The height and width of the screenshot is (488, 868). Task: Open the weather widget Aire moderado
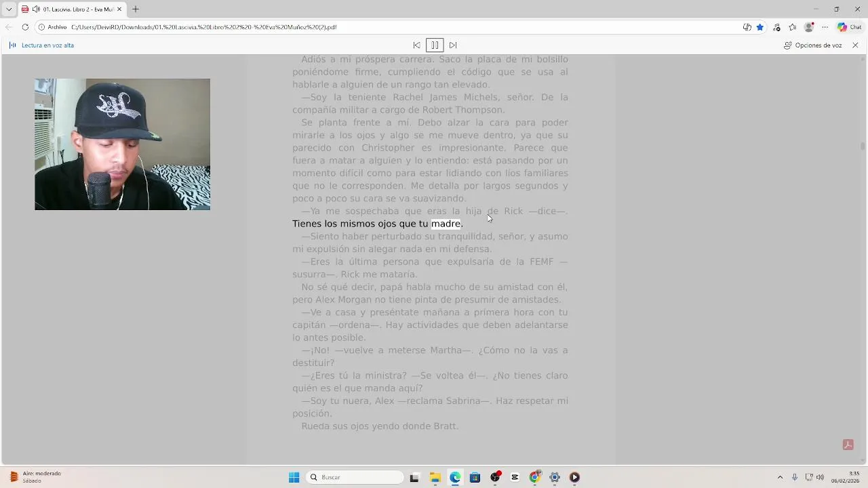click(35, 477)
